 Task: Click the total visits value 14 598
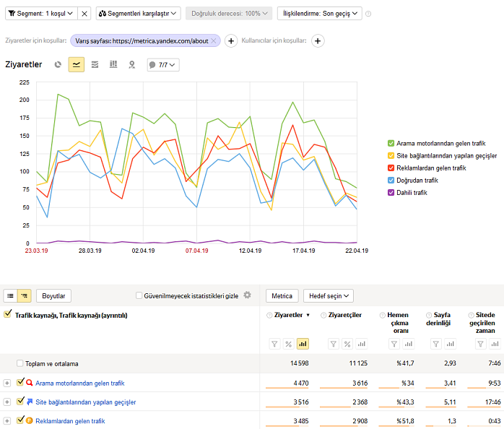(299, 363)
